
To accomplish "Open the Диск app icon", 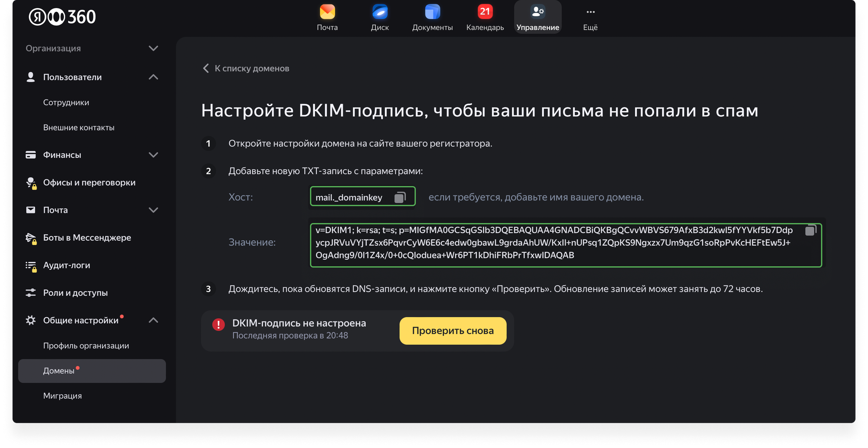I will point(380,13).
